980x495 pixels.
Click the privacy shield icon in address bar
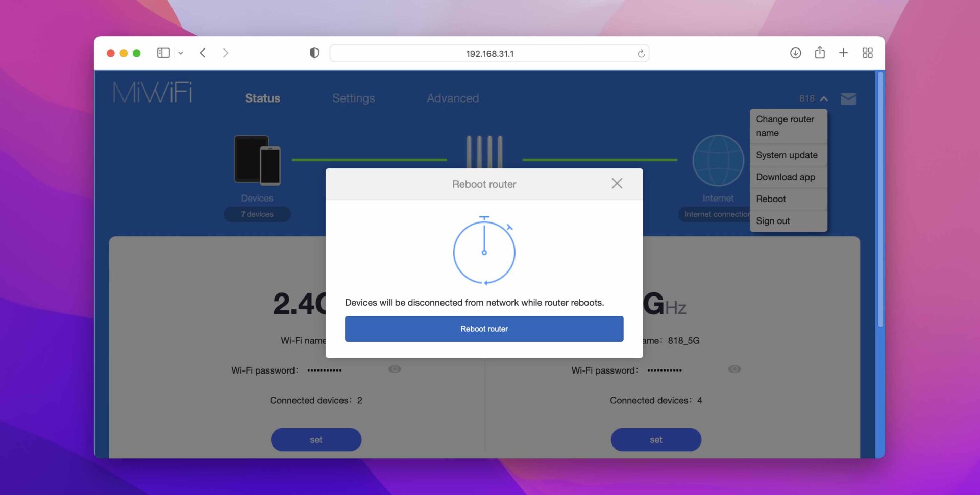(x=314, y=53)
